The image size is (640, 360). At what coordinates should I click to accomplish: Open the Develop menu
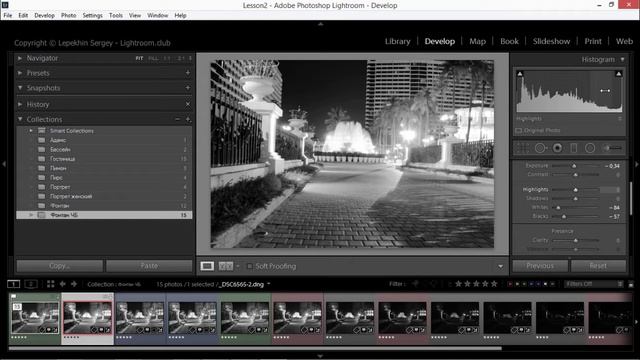44,16
